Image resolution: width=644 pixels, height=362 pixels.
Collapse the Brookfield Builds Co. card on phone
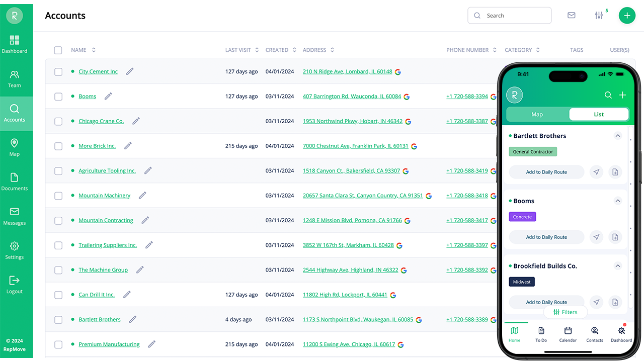(618, 266)
